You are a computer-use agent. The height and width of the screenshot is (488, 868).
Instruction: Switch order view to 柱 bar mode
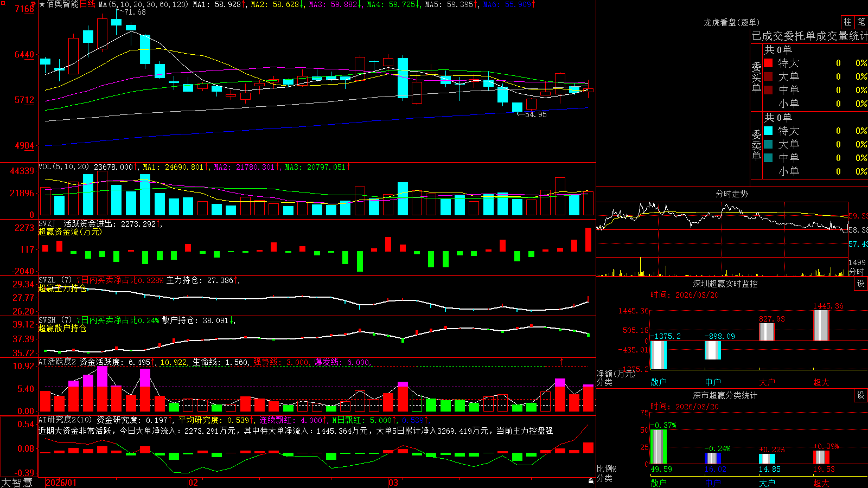tap(847, 22)
